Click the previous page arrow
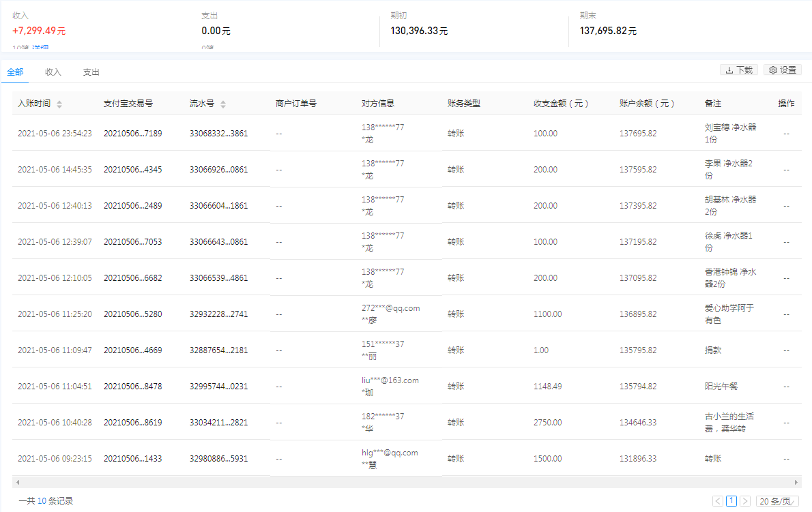Viewport: 812px width, 512px height. pos(717,500)
